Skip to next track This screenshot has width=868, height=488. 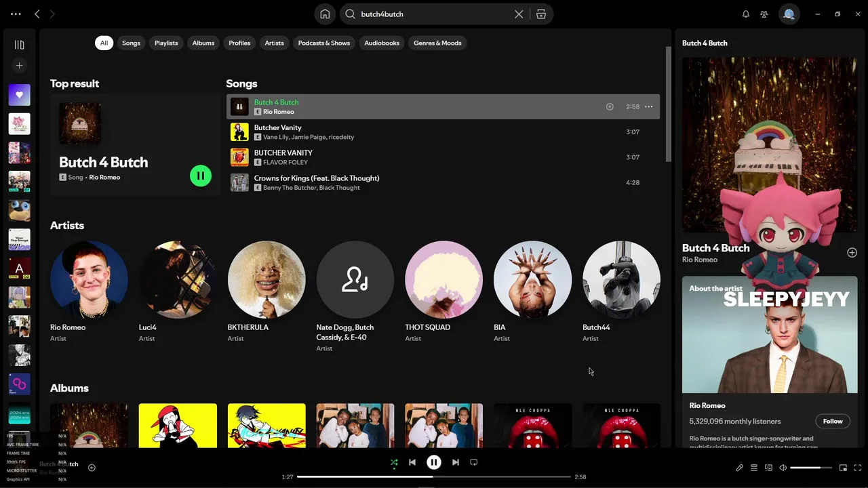[x=456, y=463]
